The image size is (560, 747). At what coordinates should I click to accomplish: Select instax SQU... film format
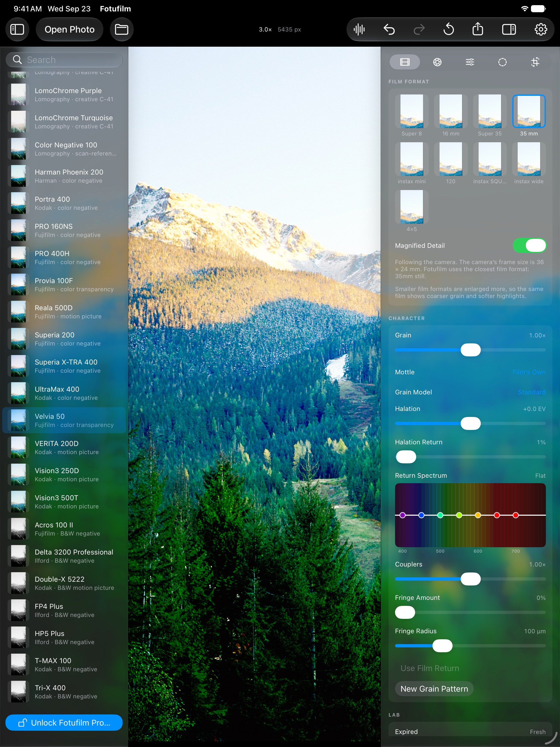click(x=489, y=163)
